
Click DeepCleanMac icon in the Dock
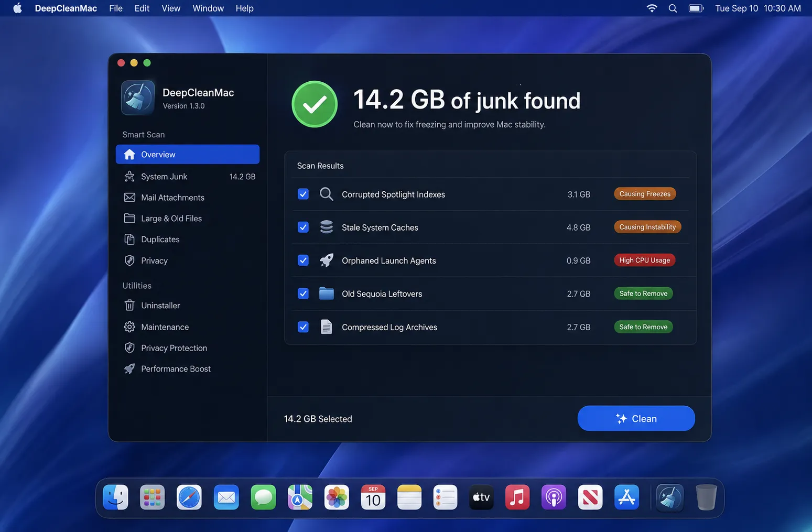click(x=669, y=497)
